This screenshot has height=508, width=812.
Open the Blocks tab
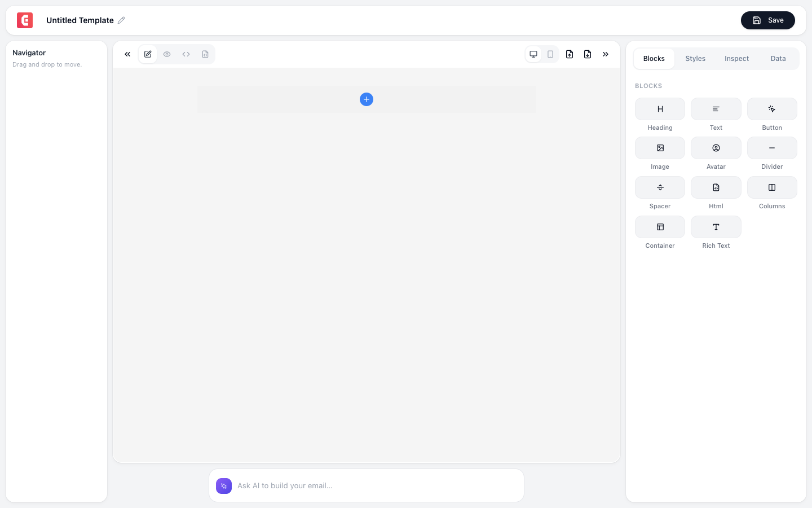pyautogui.click(x=654, y=59)
